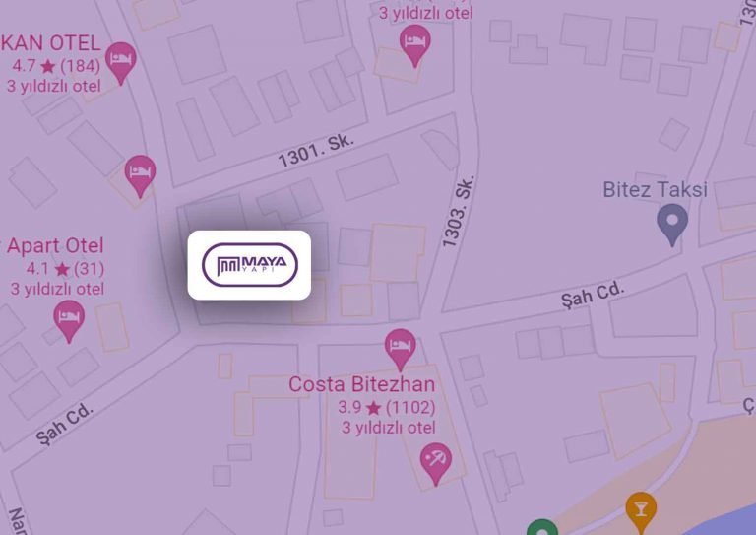Image resolution: width=756 pixels, height=535 pixels.
Task: Click the Şah Cd. label near Bitez Taksi
Action: click(593, 295)
